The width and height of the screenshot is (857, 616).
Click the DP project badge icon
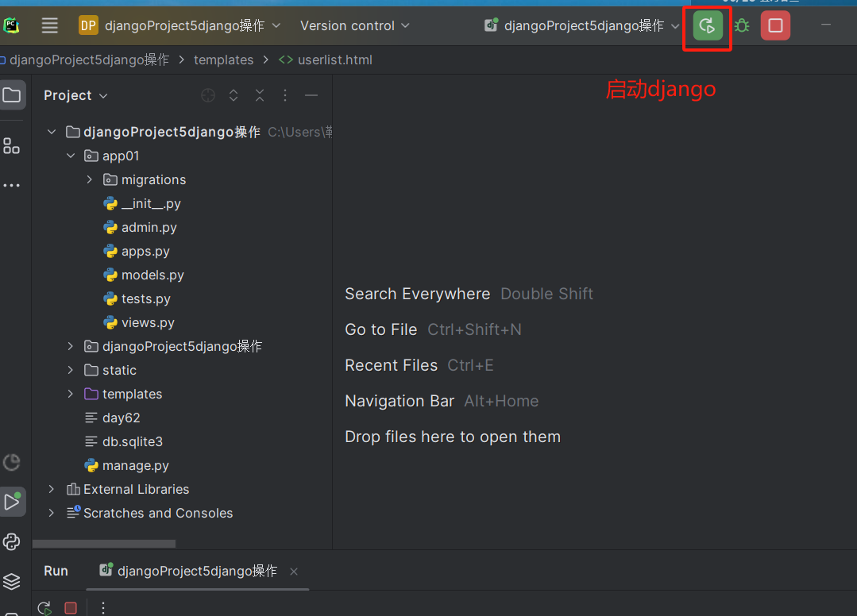[88, 25]
